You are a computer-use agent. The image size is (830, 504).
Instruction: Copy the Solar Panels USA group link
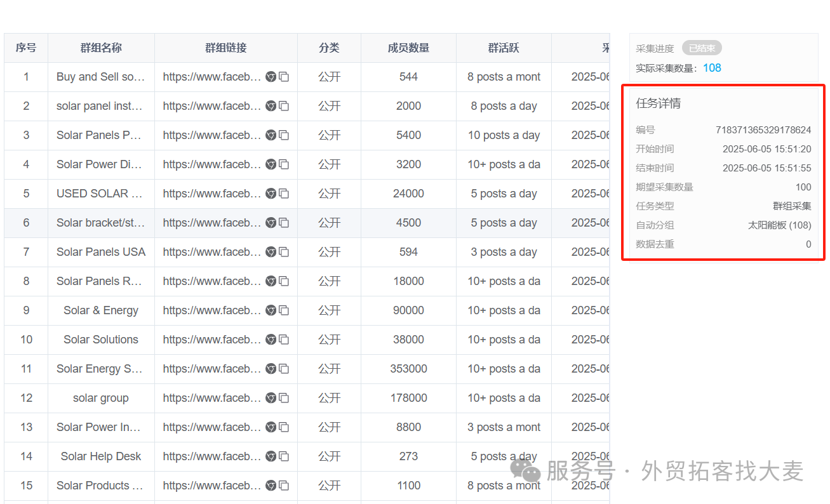(284, 252)
